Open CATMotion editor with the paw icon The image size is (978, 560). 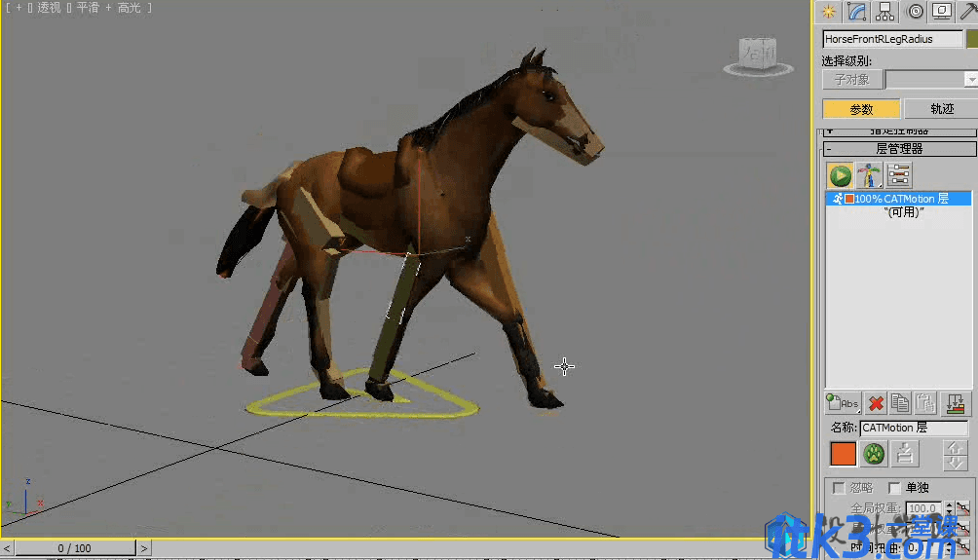(x=874, y=454)
